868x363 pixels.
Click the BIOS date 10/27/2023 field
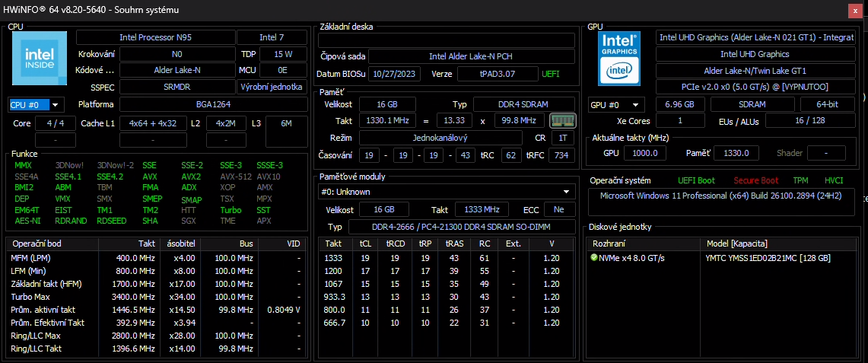click(x=395, y=74)
